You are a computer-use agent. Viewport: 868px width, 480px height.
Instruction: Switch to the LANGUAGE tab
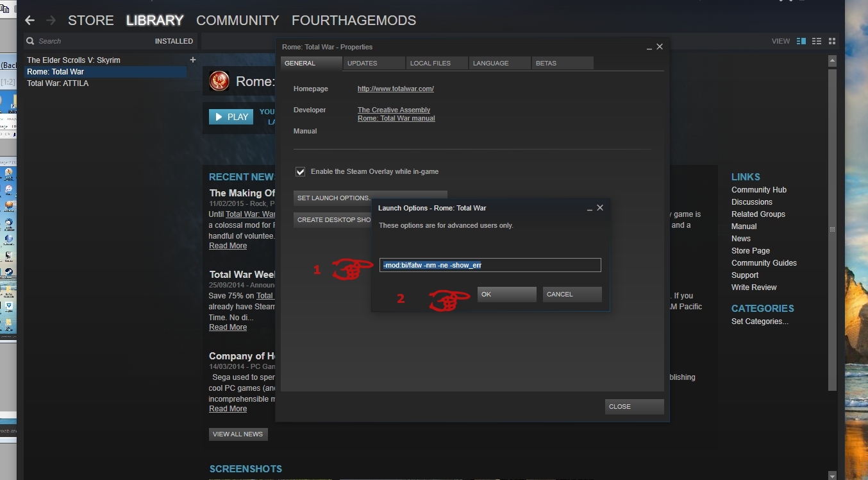click(500, 63)
